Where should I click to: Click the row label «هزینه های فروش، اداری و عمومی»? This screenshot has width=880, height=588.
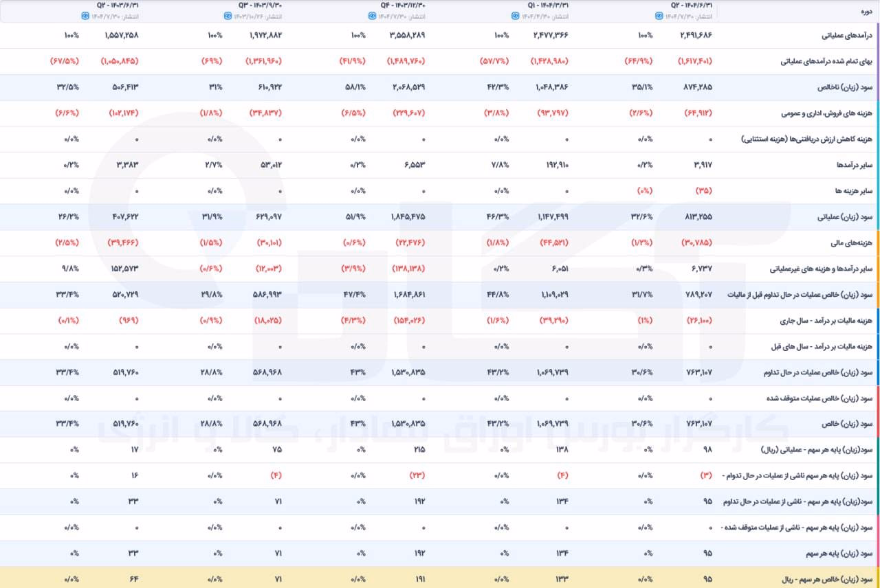tap(826, 113)
